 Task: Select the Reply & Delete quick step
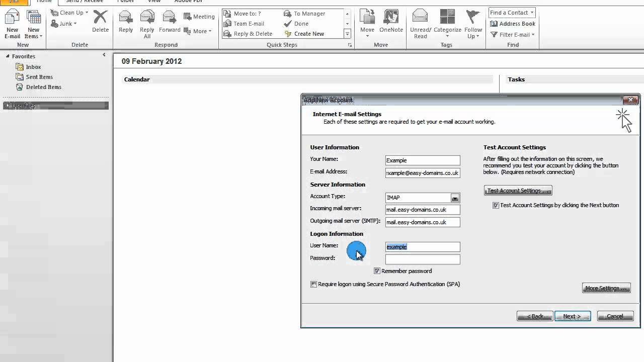click(249, 34)
